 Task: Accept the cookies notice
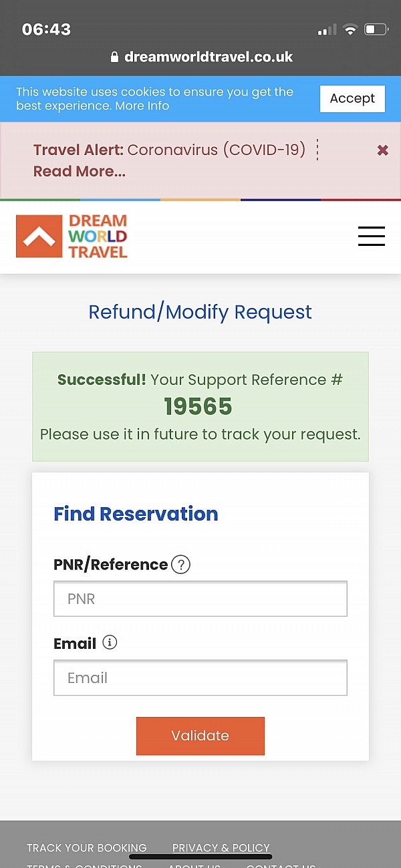tap(352, 98)
